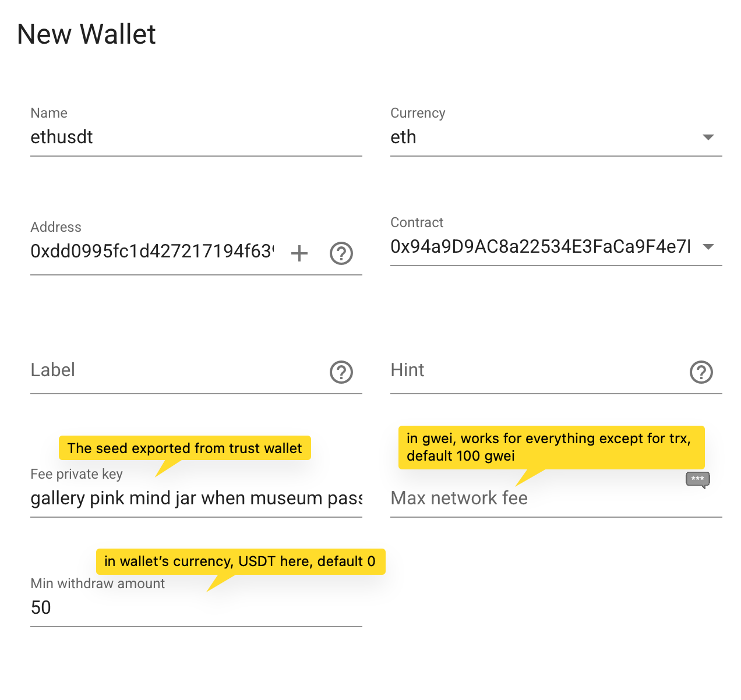The image size is (741, 700).
Task: Click the small speech bubble icon
Action: click(697, 479)
